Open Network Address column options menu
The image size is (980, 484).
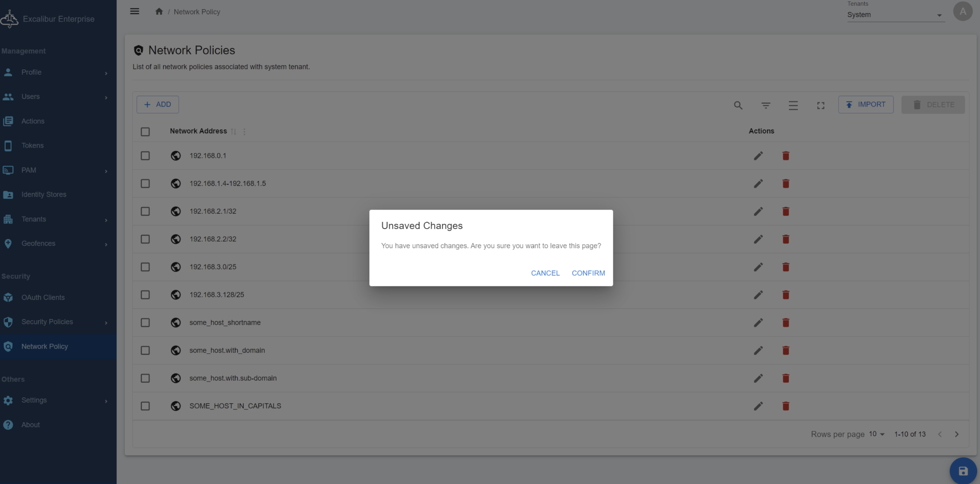coord(244,132)
